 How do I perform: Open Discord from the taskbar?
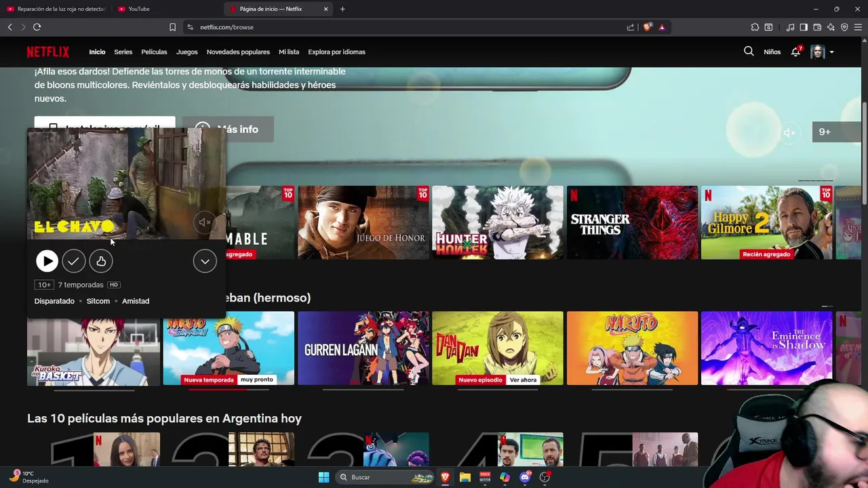525,477
